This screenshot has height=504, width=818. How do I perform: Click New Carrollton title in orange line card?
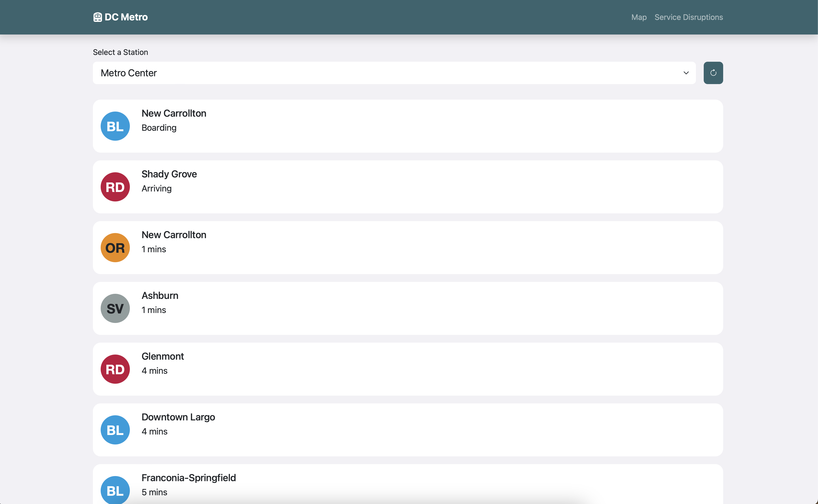[x=174, y=235]
